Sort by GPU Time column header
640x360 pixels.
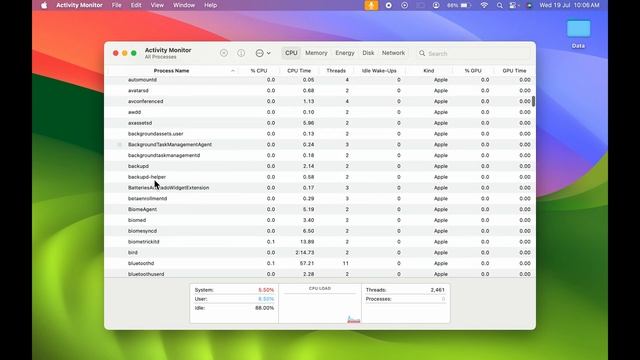pyautogui.click(x=514, y=71)
